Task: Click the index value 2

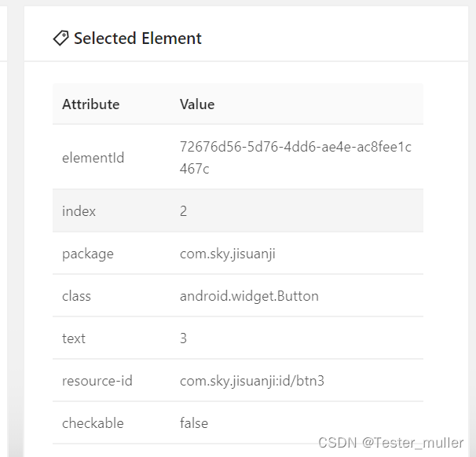Action: (184, 211)
